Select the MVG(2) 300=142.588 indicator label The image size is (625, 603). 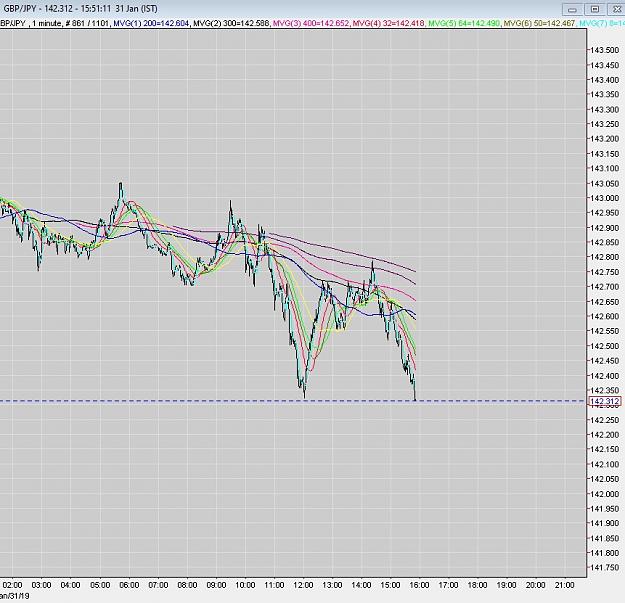pyautogui.click(x=231, y=24)
